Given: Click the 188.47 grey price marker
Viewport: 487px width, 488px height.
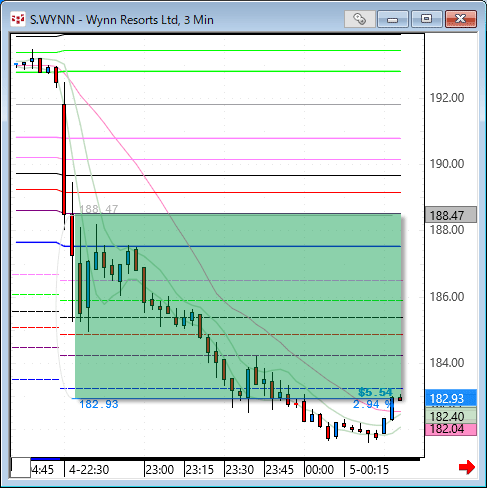Looking at the screenshot, I should click(x=451, y=215).
